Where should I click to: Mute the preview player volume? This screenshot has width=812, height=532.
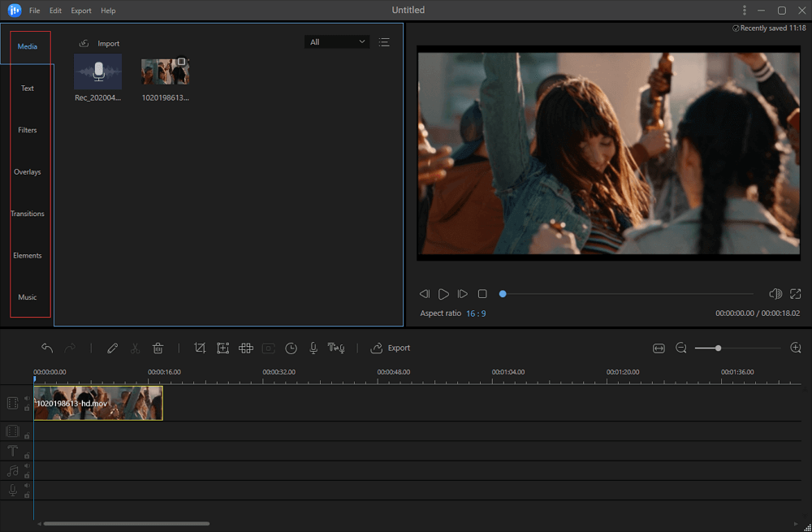775,293
